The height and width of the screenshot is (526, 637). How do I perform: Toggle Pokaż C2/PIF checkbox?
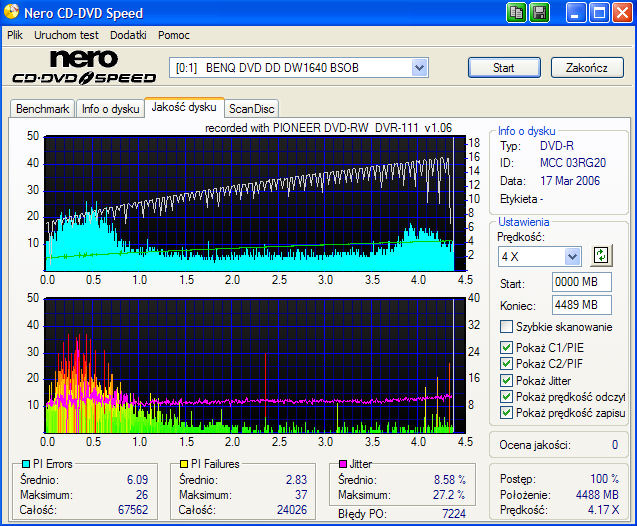(x=506, y=364)
